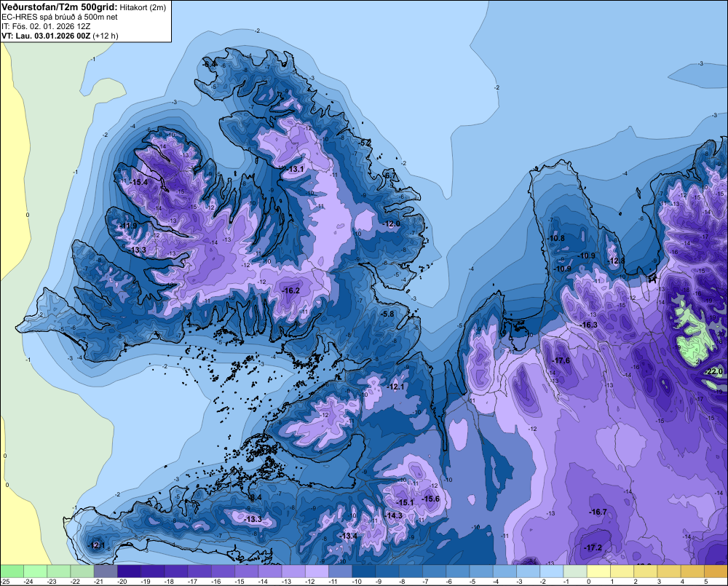Click the -11.9 temperature label
This screenshot has width=728, height=586.
(x=127, y=226)
